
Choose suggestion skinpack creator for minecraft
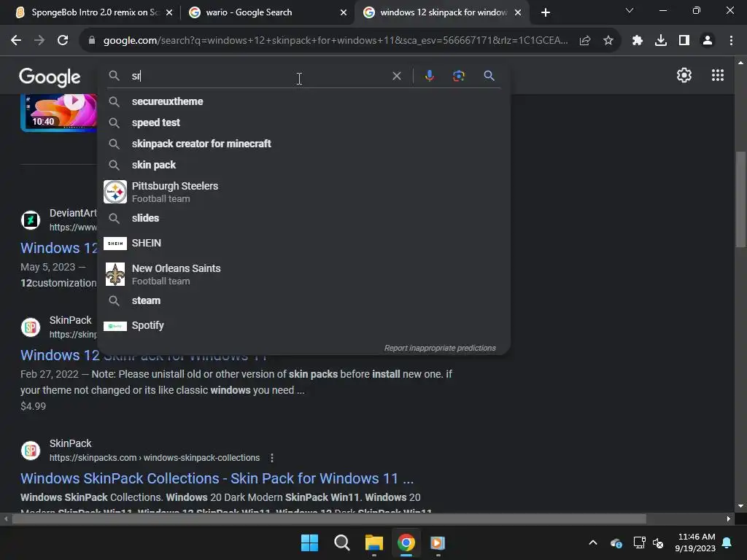click(303, 144)
